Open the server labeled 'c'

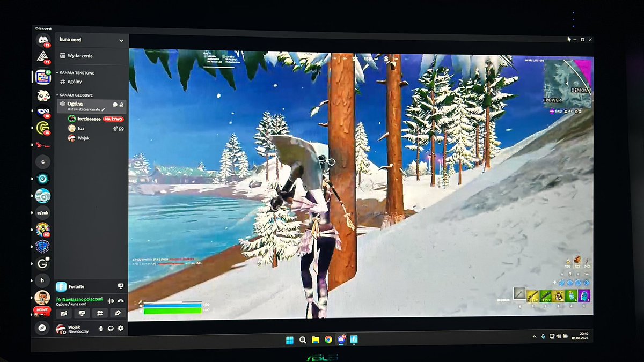(43, 161)
